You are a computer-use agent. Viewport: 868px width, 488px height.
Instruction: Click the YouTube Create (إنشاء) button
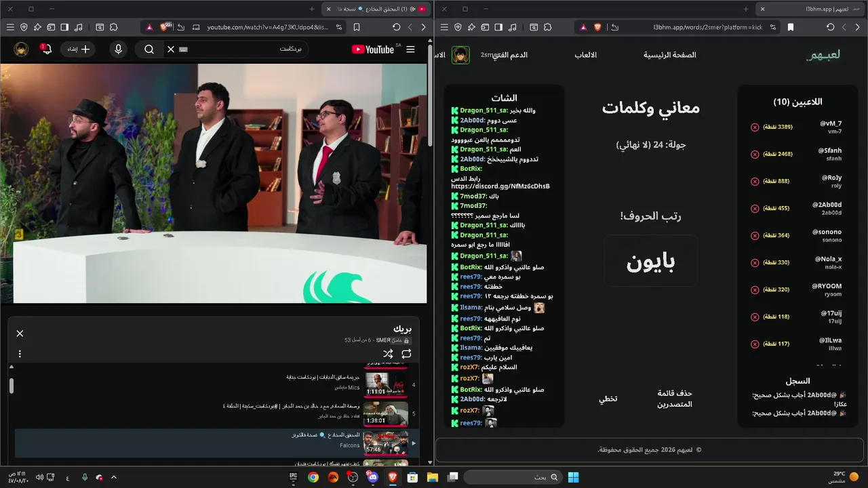77,49
